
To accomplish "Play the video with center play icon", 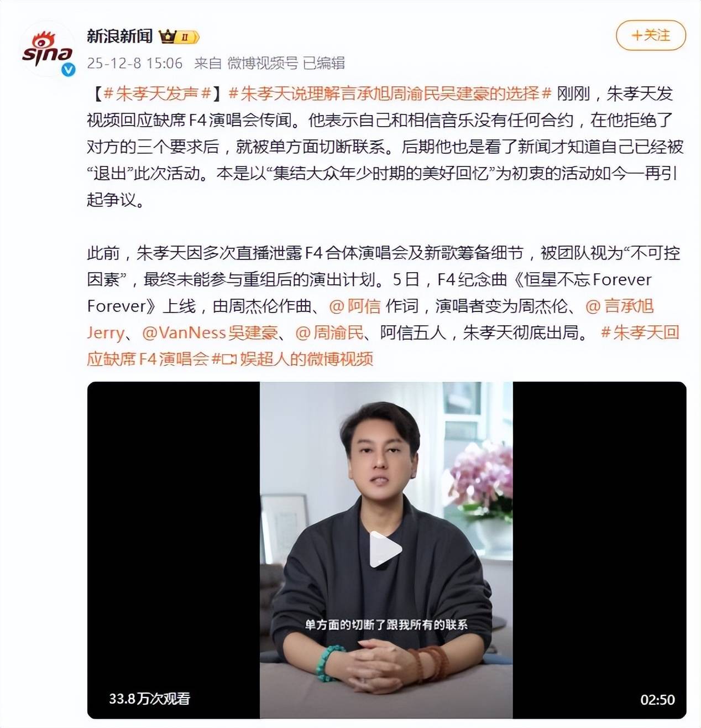I will [386, 549].
